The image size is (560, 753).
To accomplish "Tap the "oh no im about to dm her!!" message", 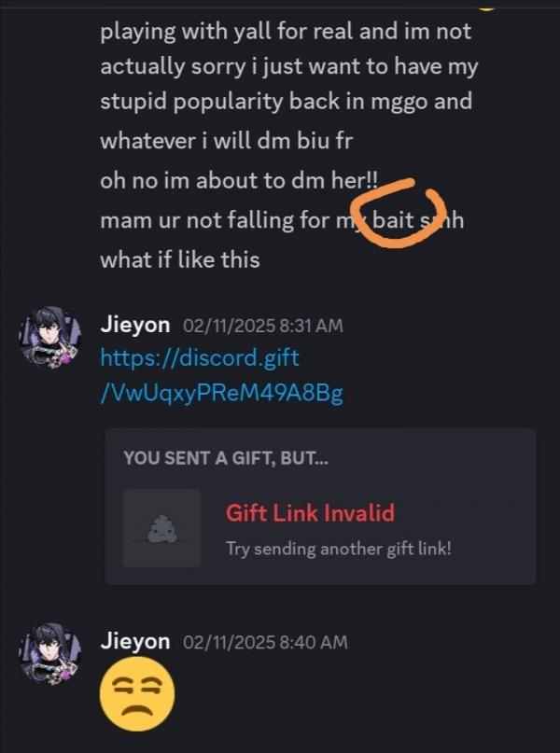I will 239,181.
